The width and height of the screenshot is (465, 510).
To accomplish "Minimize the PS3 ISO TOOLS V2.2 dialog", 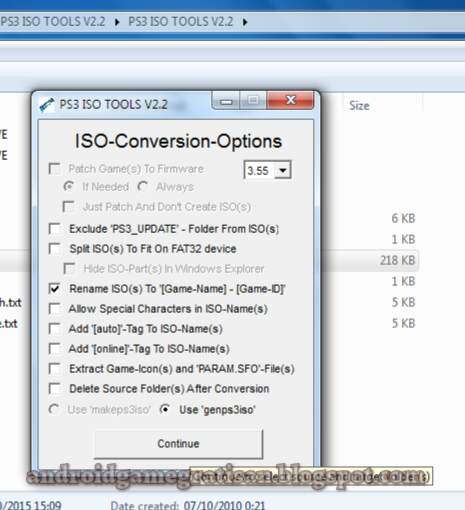I will point(226,100).
